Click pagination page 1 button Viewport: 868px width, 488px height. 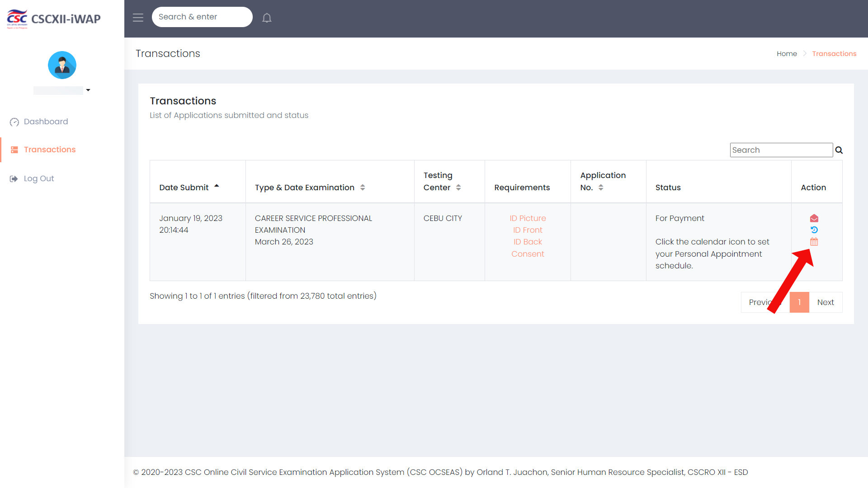[x=799, y=302]
